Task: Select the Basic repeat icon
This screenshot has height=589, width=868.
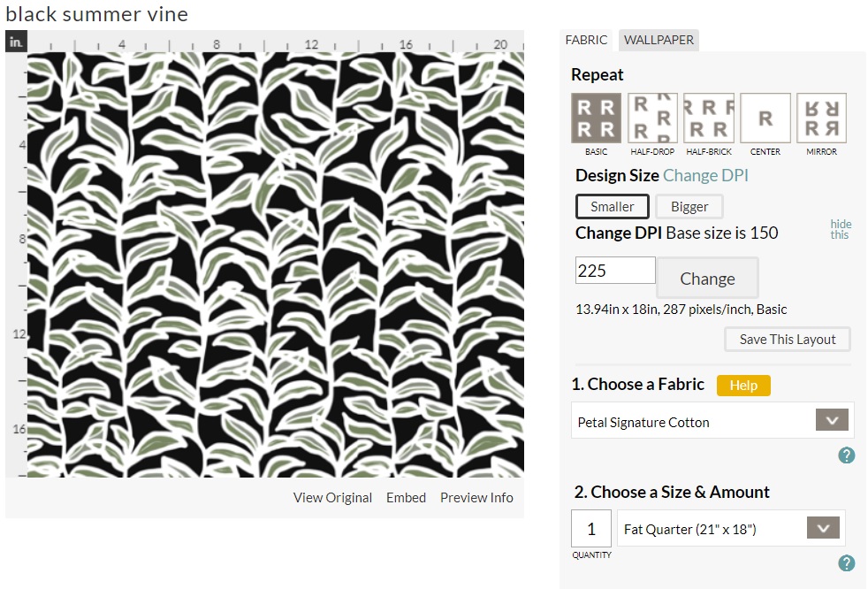Action: point(596,119)
